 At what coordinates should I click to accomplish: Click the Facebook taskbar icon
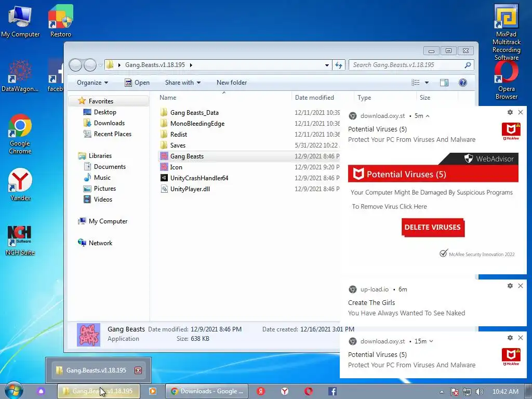click(332, 391)
